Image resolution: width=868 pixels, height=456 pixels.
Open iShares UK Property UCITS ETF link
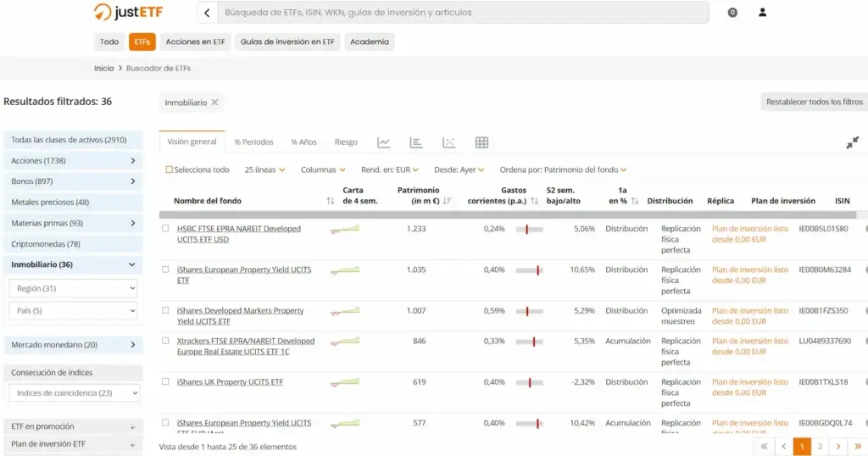(x=230, y=382)
